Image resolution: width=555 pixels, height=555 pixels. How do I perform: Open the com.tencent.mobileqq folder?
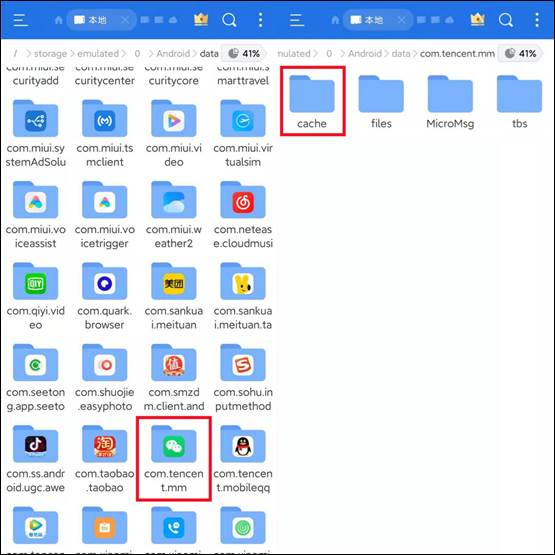(243, 459)
